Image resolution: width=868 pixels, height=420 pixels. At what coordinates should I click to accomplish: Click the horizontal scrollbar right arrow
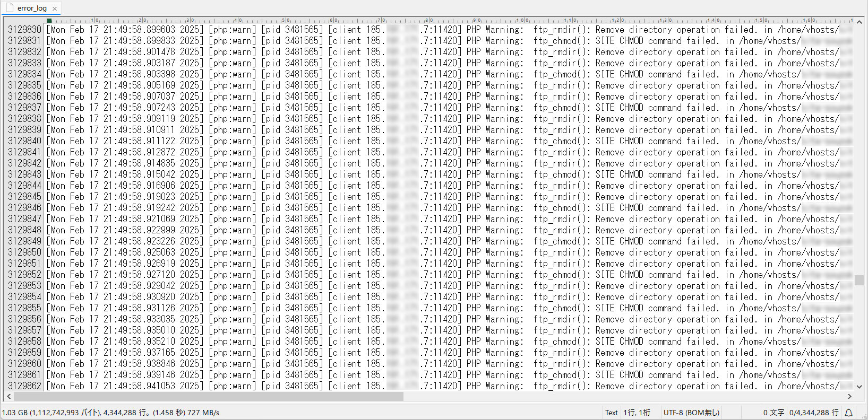849,396
